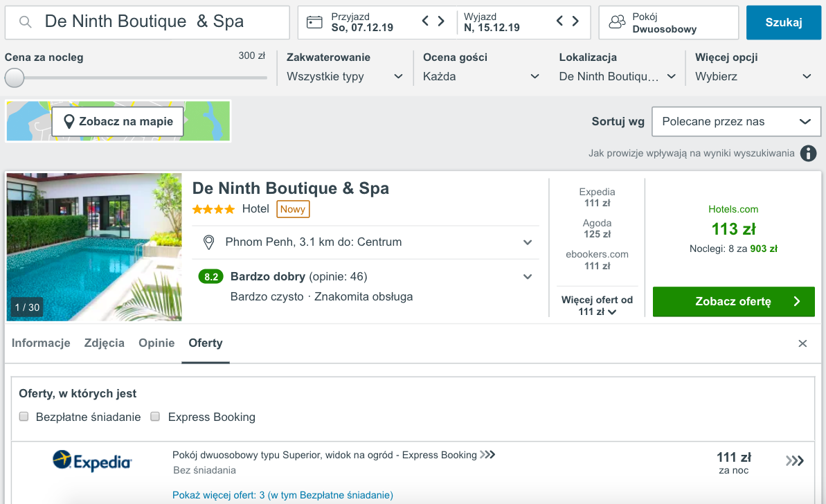Screen dimensions: 826x504
Task: Select the ebookers.com 111 zł offer
Action: 597,260
